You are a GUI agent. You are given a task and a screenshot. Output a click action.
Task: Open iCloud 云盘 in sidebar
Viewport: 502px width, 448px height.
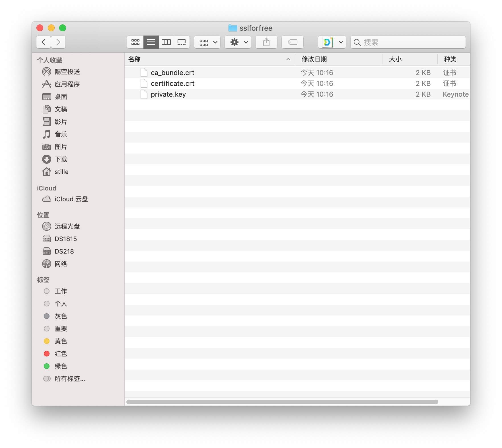[71, 199]
